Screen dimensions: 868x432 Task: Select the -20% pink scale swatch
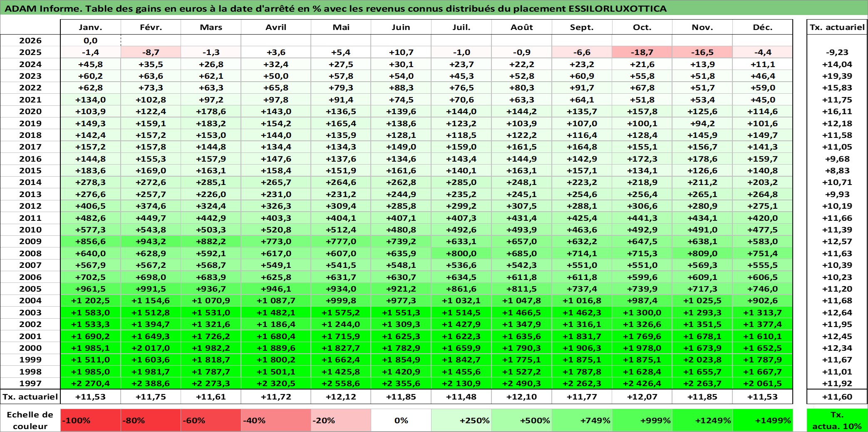point(341,420)
